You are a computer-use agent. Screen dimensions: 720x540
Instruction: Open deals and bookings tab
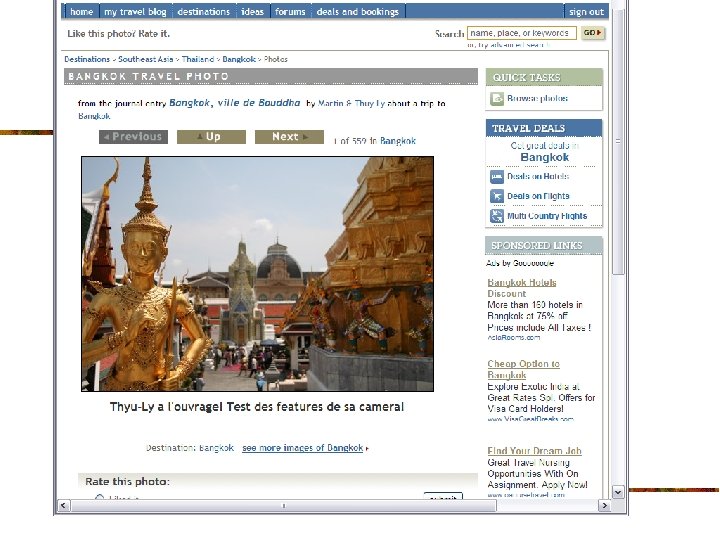point(358,11)
